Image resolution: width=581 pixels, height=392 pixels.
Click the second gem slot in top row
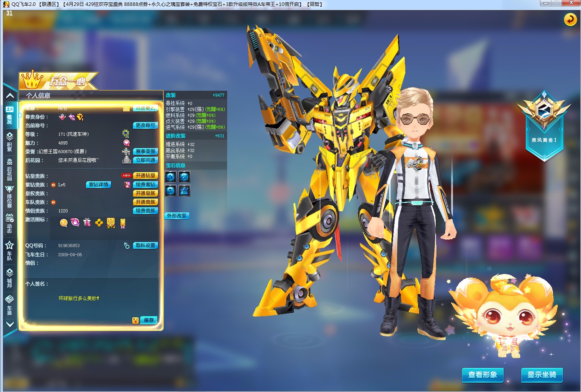184,176
